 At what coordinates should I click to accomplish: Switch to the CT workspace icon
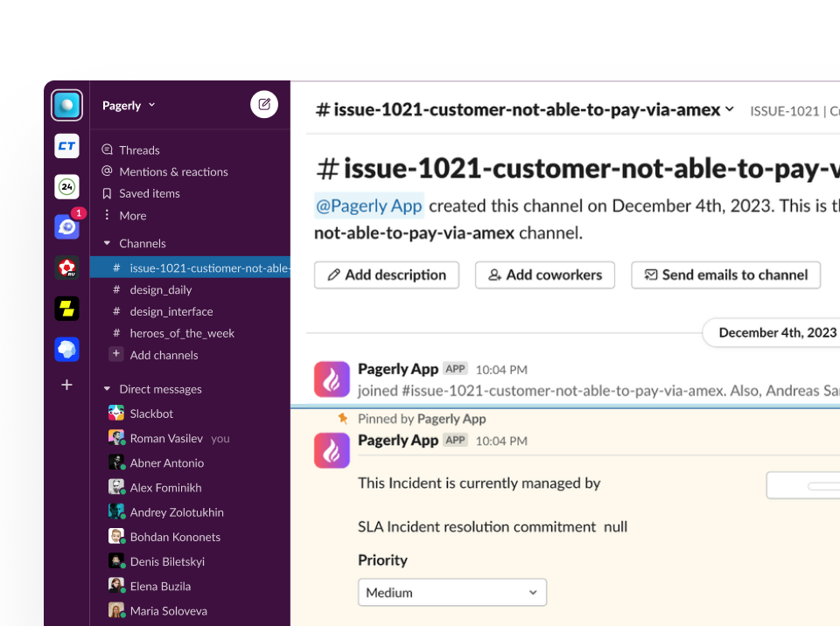[67, 146]
